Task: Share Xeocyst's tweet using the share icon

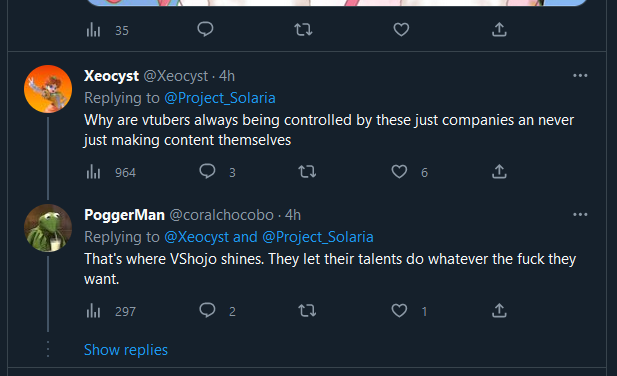Action: point(499,172)
